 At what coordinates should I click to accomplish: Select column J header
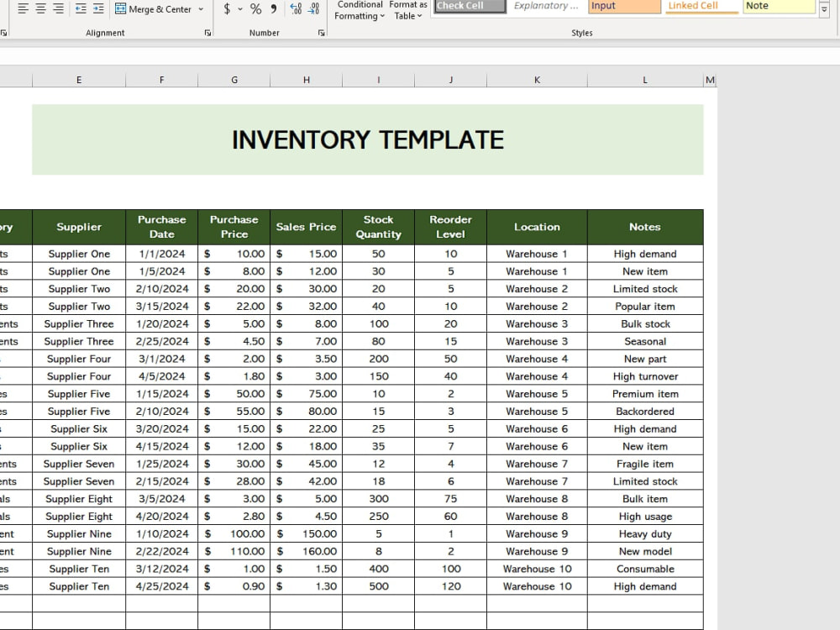(450, 80)
